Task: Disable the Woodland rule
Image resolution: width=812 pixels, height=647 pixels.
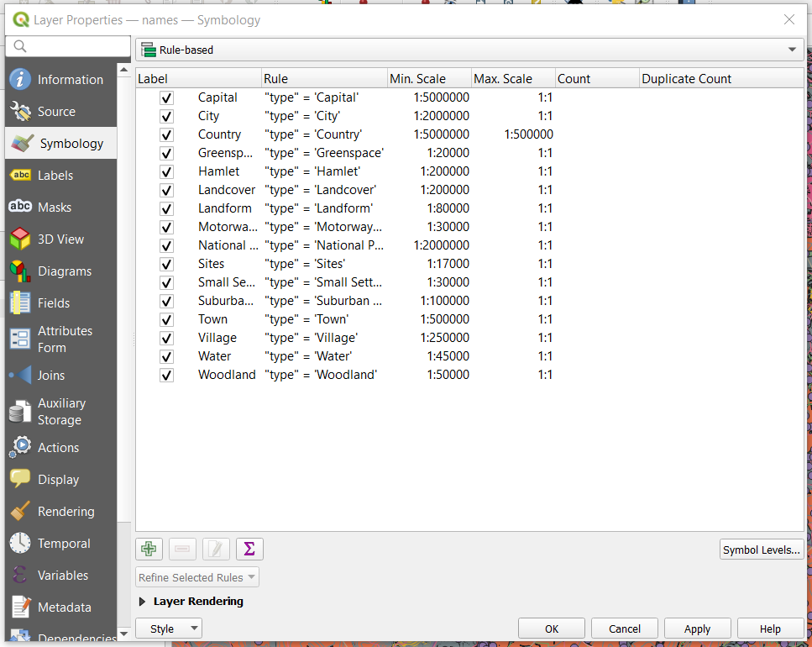Action: (165, 375)
